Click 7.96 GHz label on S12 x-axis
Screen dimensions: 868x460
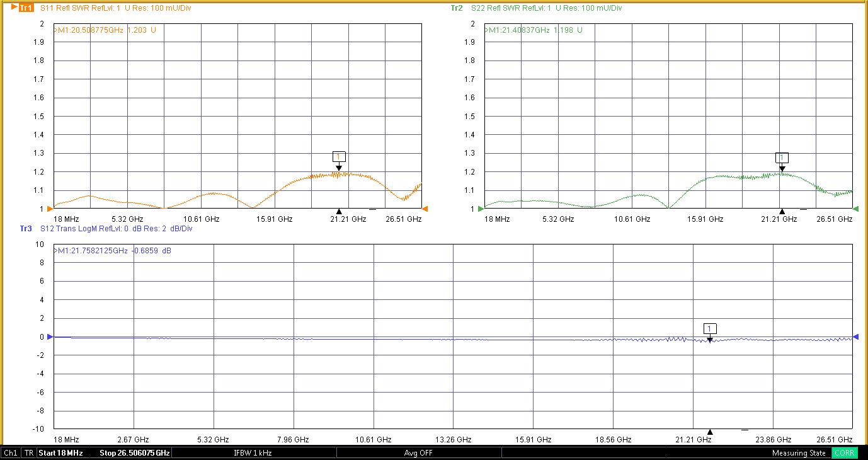tap(293, 440)
